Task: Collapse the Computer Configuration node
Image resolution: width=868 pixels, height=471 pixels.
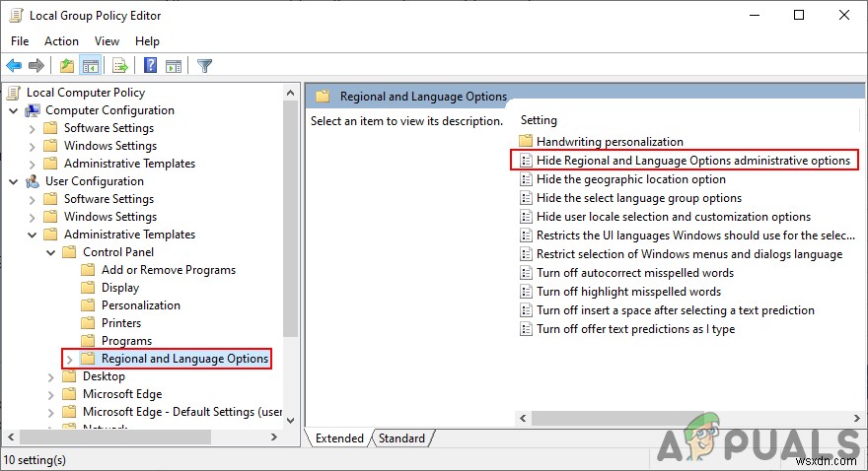Action: point(14,111)
